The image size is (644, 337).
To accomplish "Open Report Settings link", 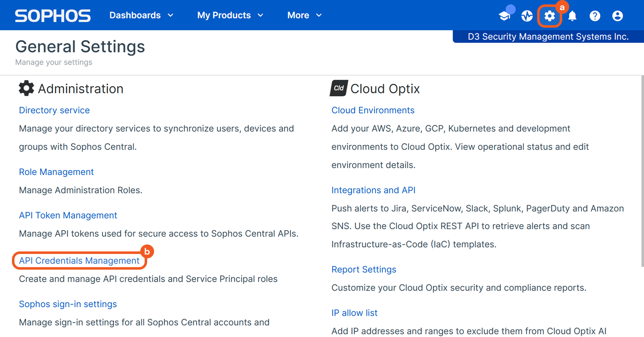I will (364, 269).
